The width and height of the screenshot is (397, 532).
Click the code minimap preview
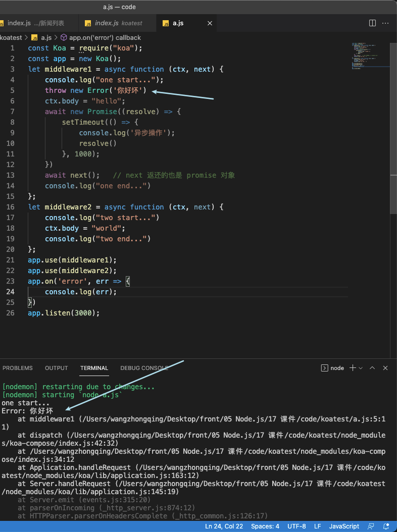[370, 56]
